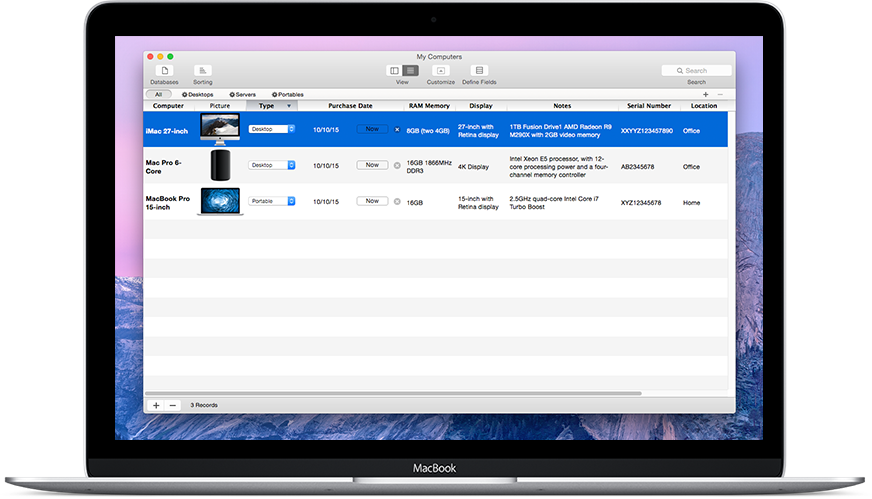
Task: Select the Mac Pro 6-Core name cell
Action: pos(164,167)
